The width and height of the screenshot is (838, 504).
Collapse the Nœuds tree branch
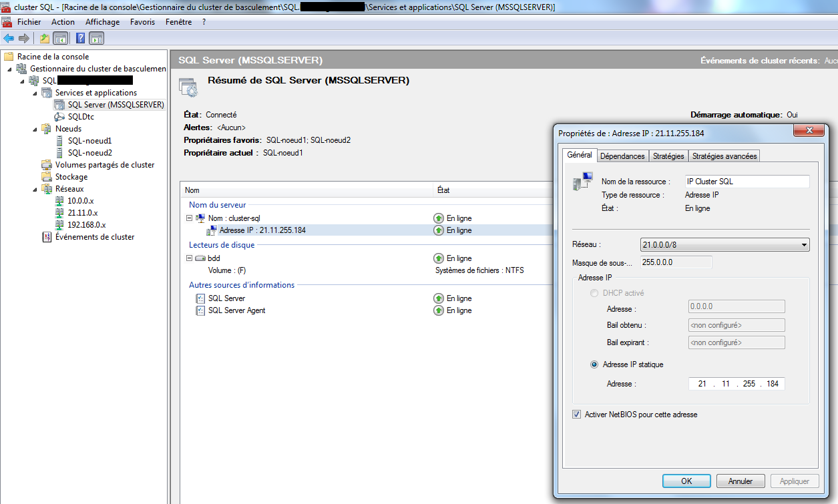point(35,129)
